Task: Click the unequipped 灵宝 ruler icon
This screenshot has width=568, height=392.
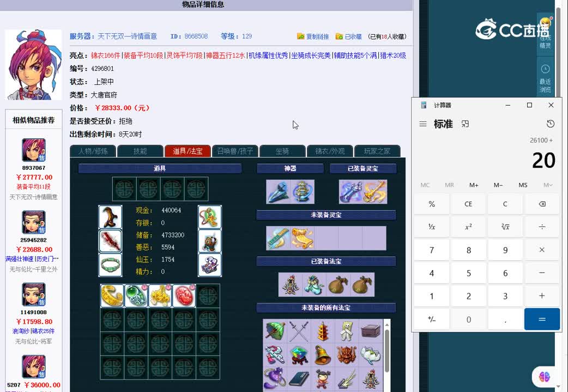Action: point(278,238)
